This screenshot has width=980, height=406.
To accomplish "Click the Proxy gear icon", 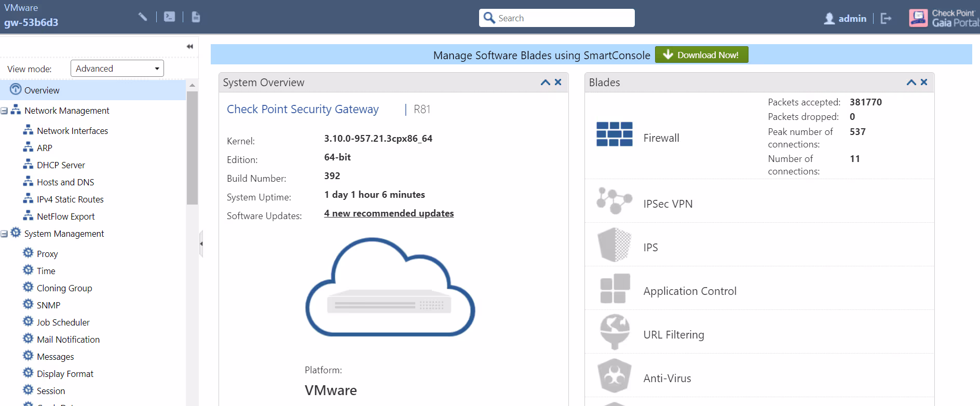I will coord(28,252).
